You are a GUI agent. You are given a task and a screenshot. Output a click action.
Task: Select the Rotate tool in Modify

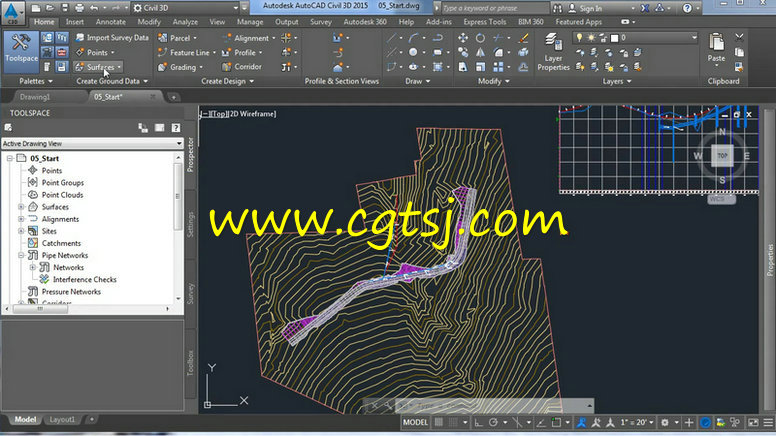tap(480, 38)
